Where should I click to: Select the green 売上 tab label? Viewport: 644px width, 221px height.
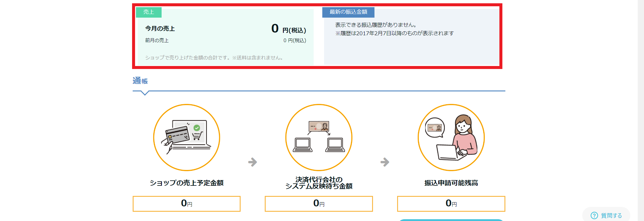[x=148, y=12]
